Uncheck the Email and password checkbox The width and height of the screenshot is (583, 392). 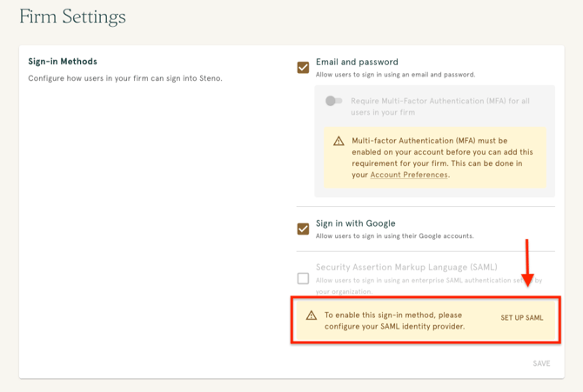[303, 67]
